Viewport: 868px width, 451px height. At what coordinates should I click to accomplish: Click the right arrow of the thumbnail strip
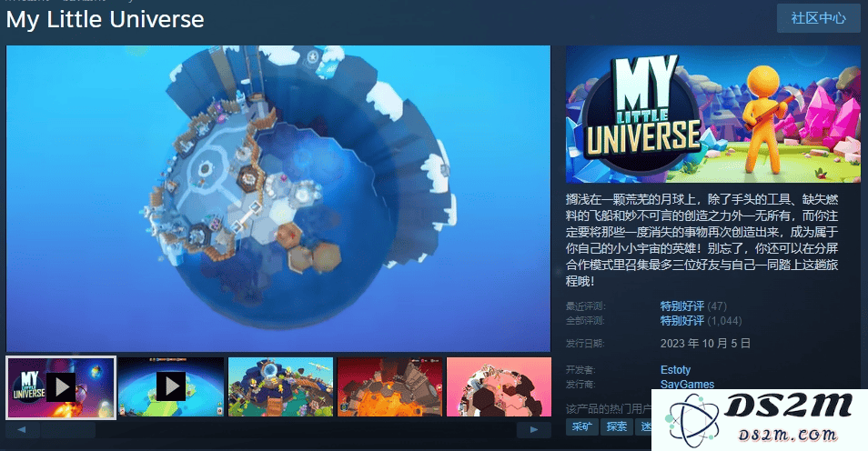pos(534,429)
